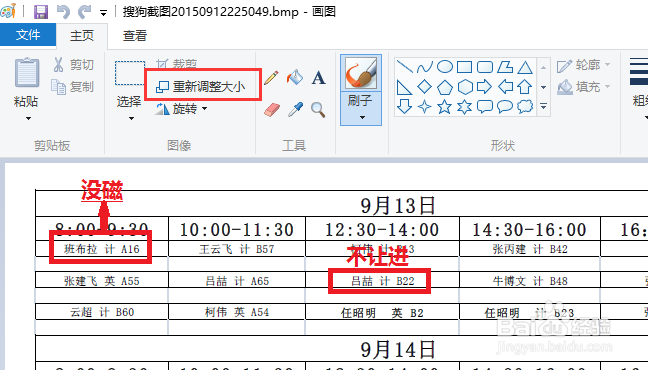Click table cell 吕喆 计 A65

point(237,281)
